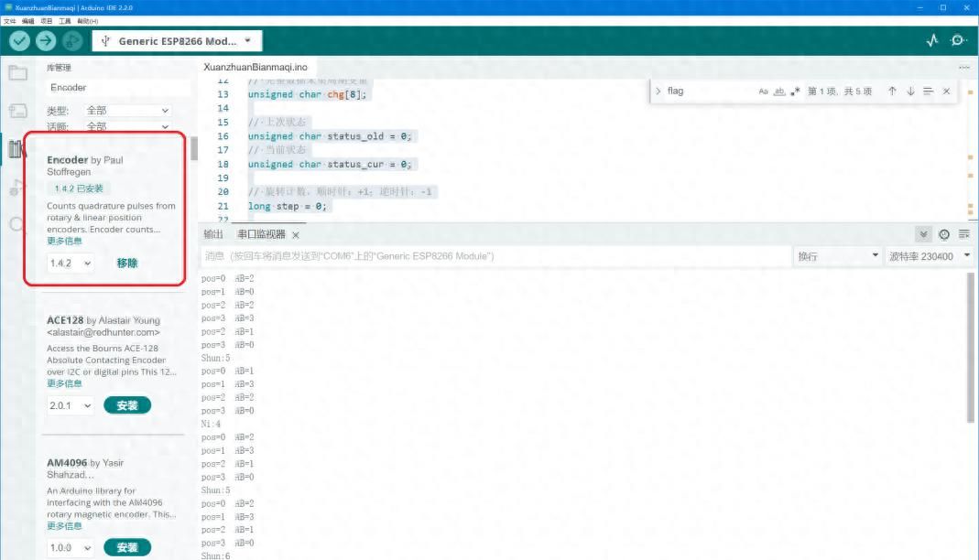This screenshot has height=560, width=979.
Task: Click 移除 to remove Encoder library
Action: [127, 264]
